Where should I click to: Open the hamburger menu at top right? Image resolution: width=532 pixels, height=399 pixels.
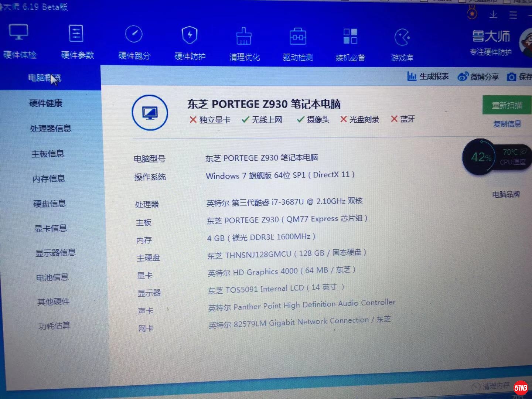[513, 16]
